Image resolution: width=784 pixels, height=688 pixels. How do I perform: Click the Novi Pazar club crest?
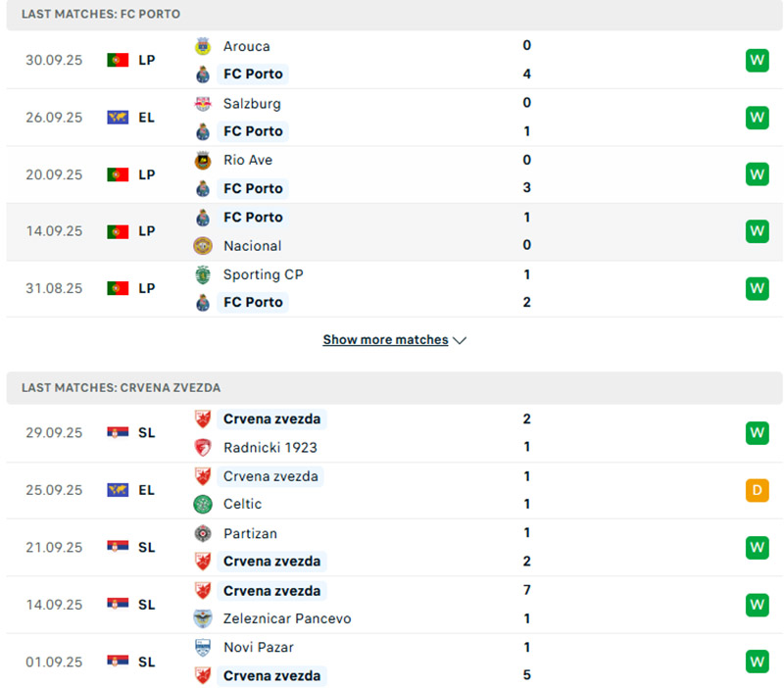[203, 648]
